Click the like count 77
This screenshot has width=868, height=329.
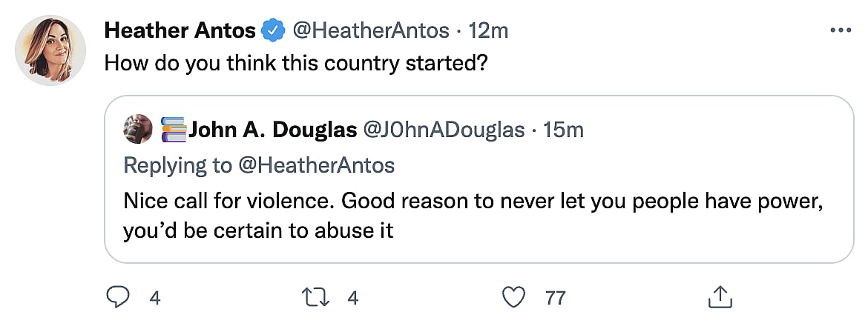556,298
